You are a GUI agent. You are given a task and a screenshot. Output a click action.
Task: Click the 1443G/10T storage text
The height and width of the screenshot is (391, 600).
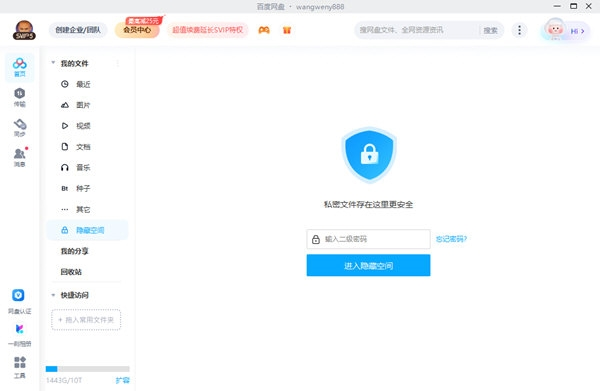(64, 380)
